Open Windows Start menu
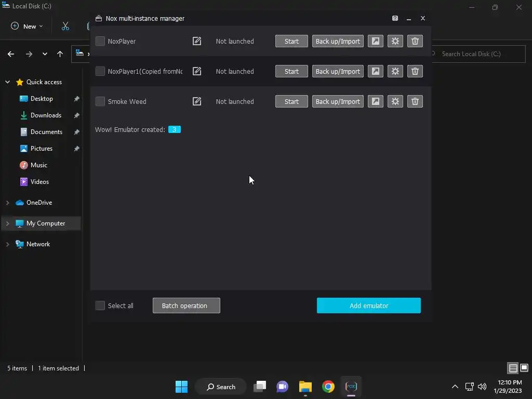532x399 pixels. click(x=181, y=387)
